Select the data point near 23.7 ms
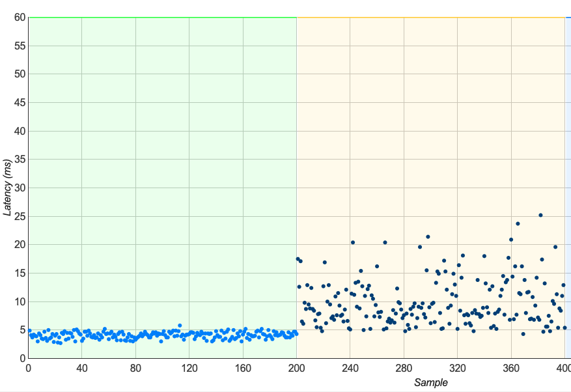 (518, 224)
